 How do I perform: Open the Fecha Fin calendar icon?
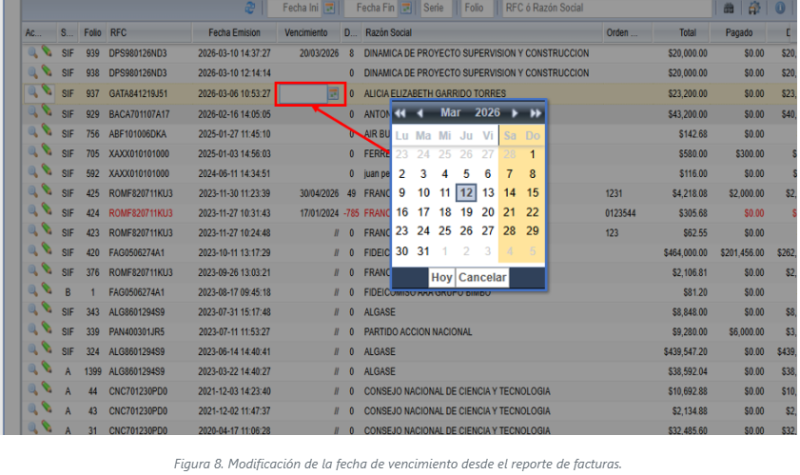point(406,8)
